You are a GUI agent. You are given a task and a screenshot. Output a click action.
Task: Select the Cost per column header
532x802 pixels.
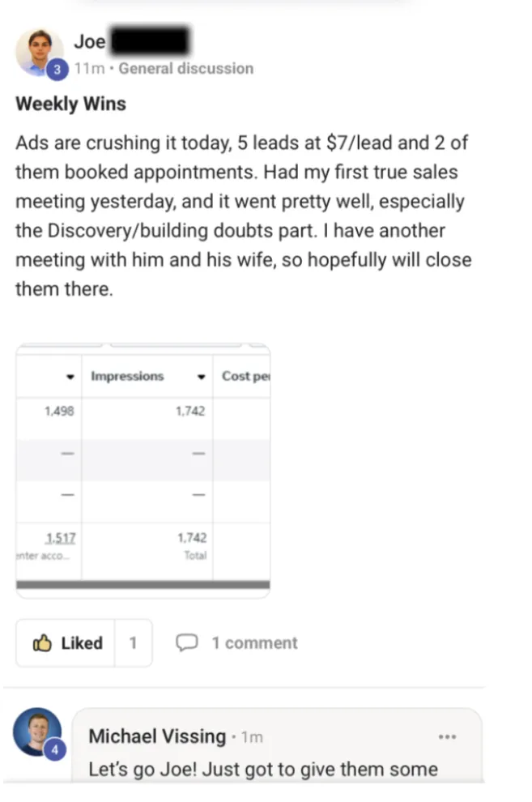point(245,377)
